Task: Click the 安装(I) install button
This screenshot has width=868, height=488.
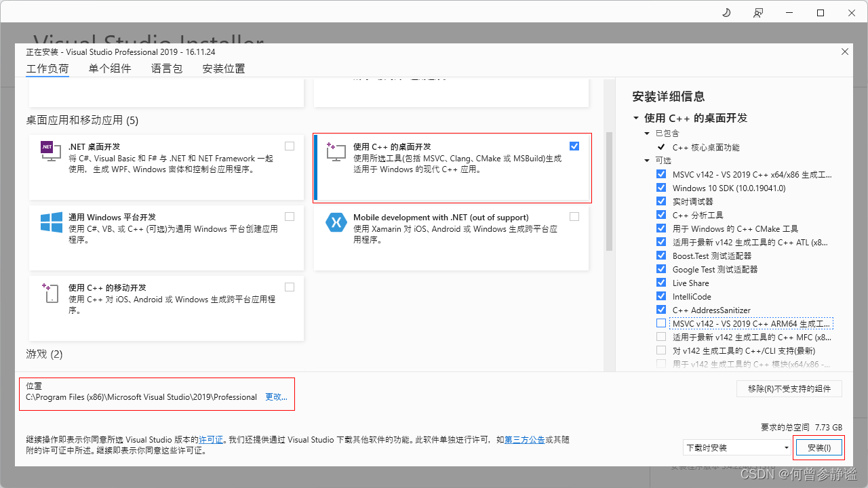Action: point(819,447)
